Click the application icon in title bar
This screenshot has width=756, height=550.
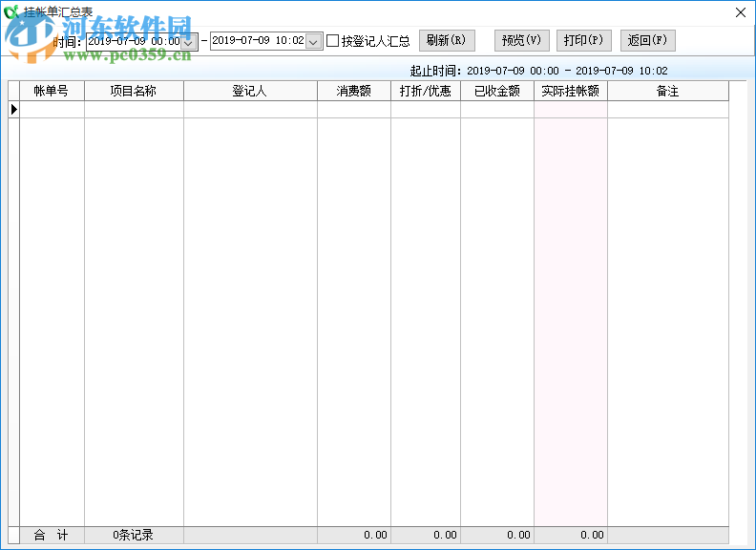(10, 11)
